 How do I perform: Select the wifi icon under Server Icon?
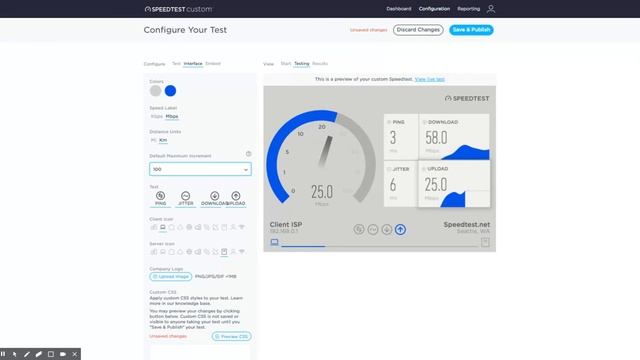click(x=242, y=252)
